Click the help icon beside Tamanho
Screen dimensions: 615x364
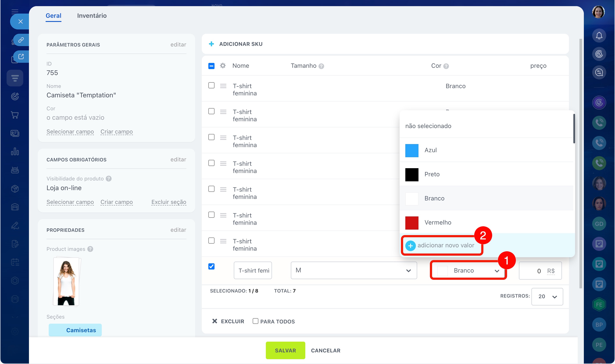coord(321,66)
